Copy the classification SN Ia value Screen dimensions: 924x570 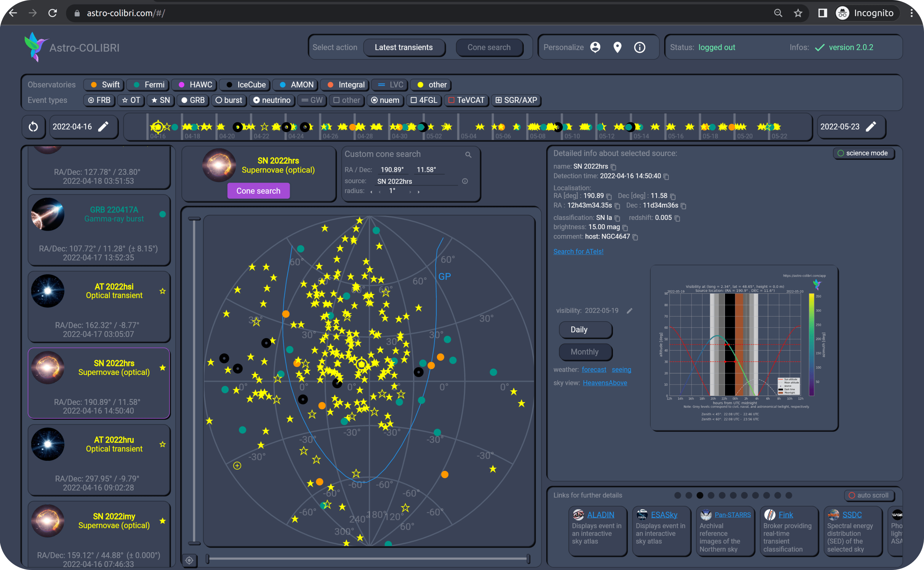point(617,218)
